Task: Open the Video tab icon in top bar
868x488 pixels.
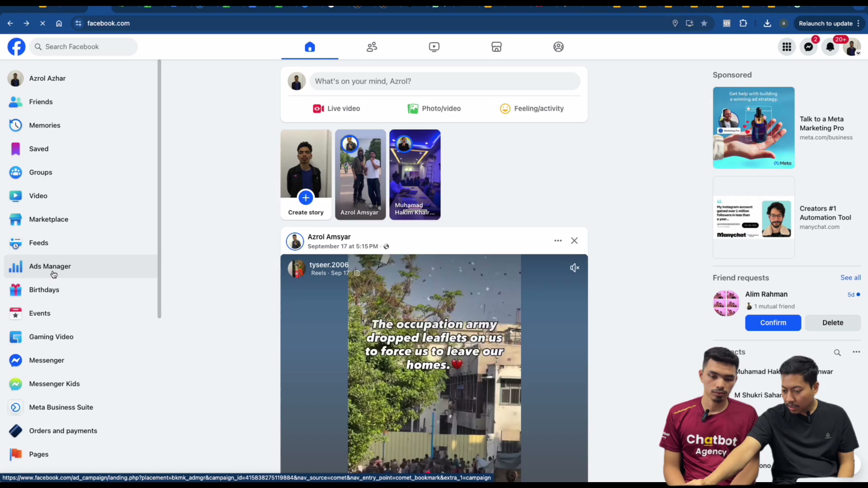Action: tap(434, 47)
